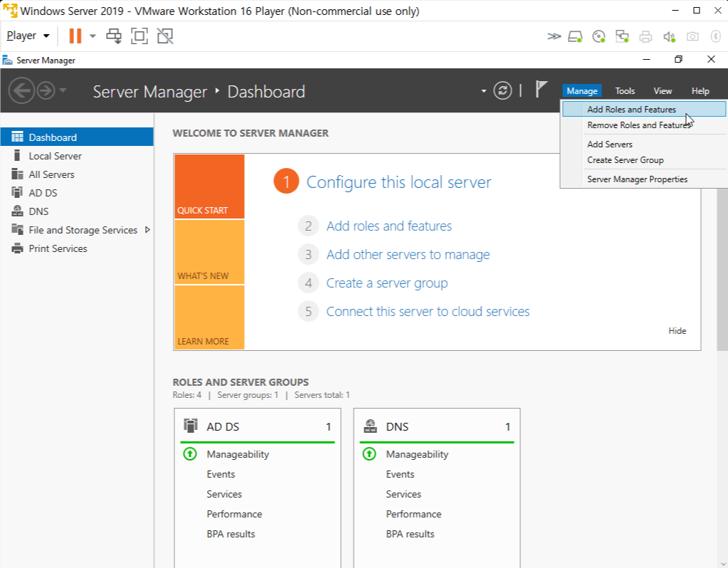Choose Add Servers from Manage menu
The height and width of the screenshot is (568, 728).
coord(644,144)
